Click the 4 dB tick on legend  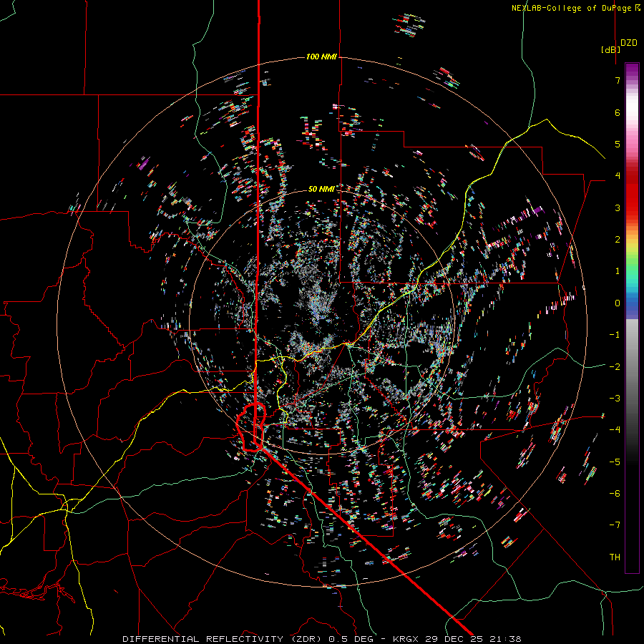click(618, 176)
